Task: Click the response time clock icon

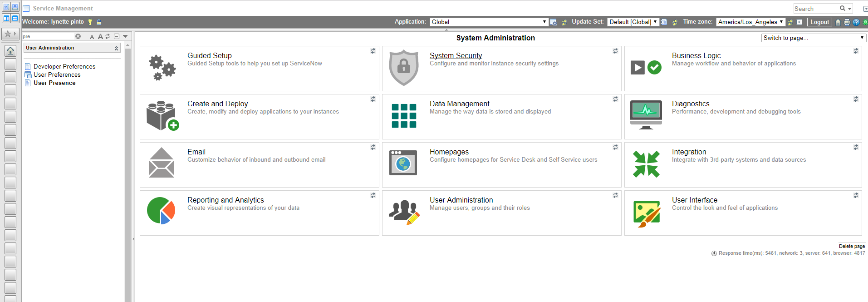Action: 714,253
